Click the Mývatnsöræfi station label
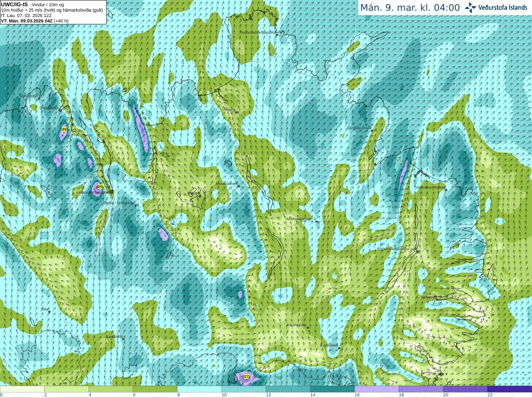This screenshot has width=532, height=398. (x=227, y=183)
